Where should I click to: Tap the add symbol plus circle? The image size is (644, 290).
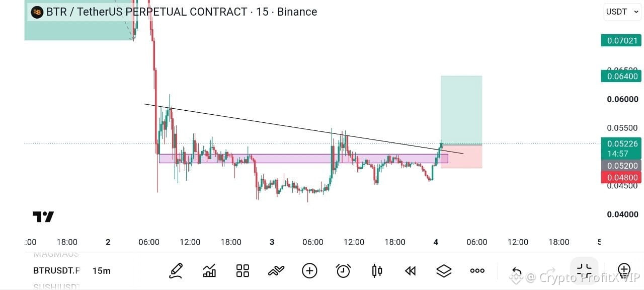[309, 271]
